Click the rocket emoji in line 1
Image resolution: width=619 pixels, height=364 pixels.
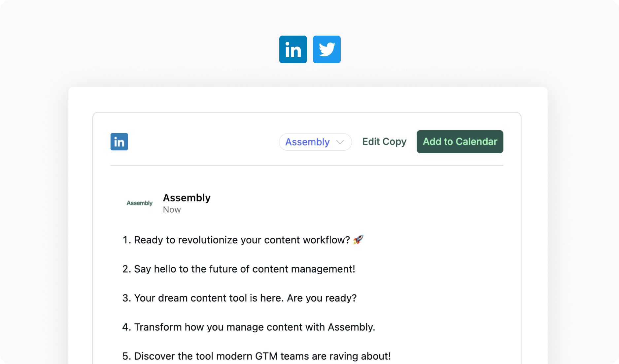358,239
